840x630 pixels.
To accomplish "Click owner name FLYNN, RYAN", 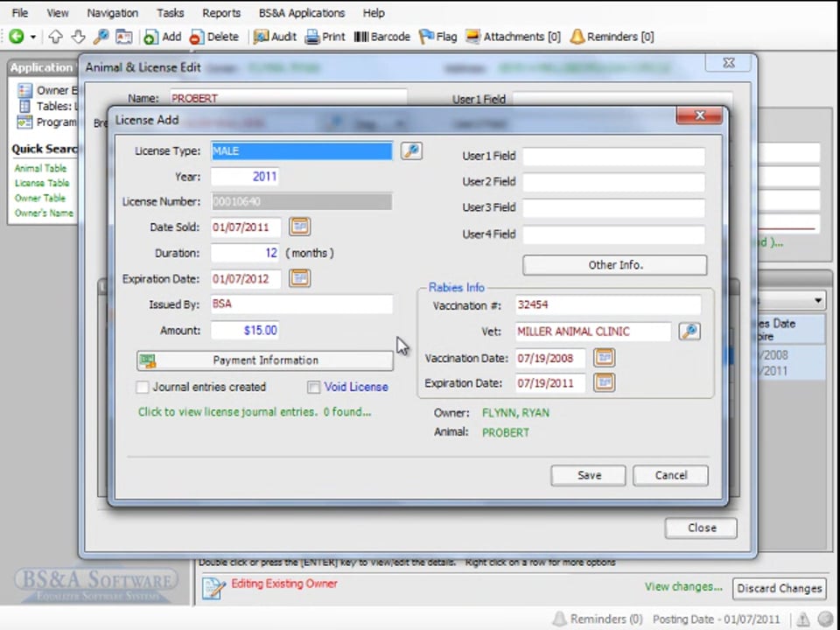I will coord(515,413).
